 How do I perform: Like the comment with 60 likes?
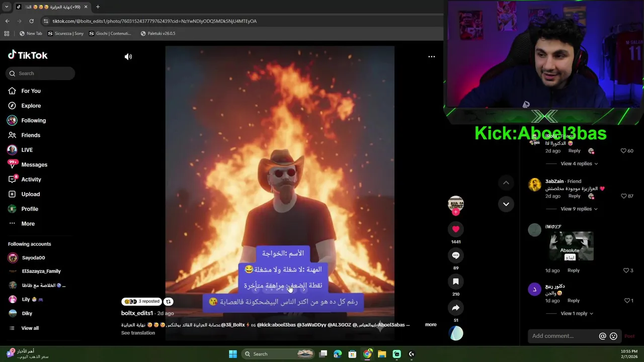click(623, 151)
